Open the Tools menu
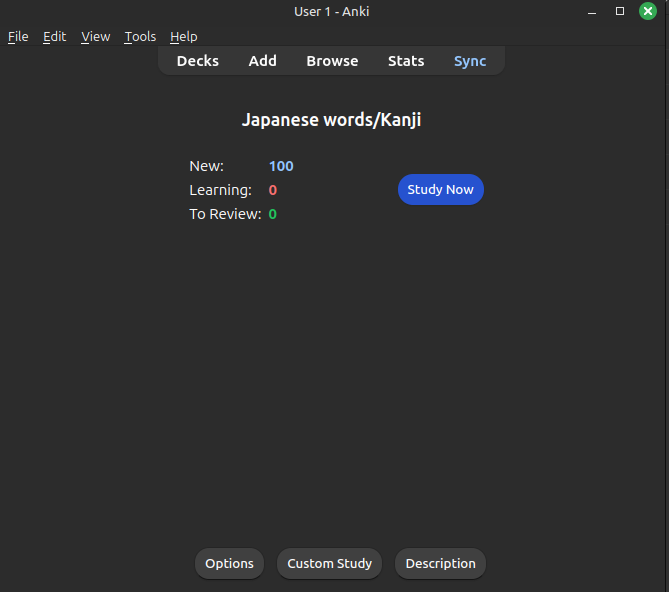The image size is (669, 592). pos(140,37)
